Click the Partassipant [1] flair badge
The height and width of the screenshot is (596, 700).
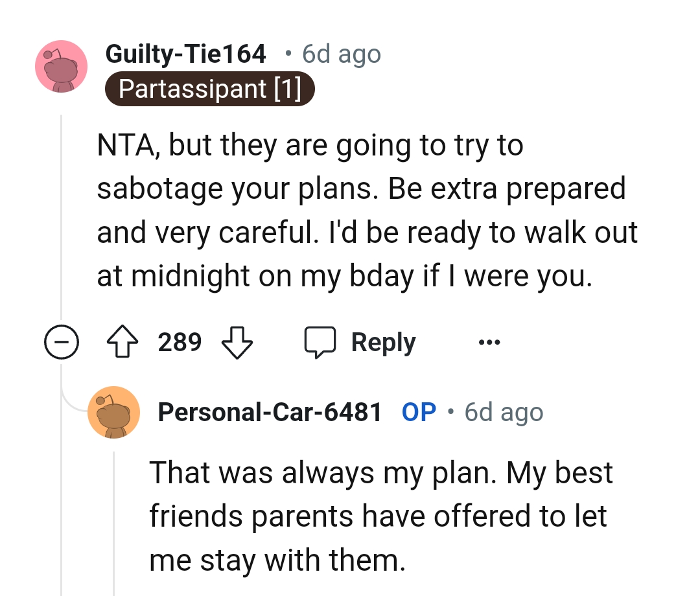(210, 89)
